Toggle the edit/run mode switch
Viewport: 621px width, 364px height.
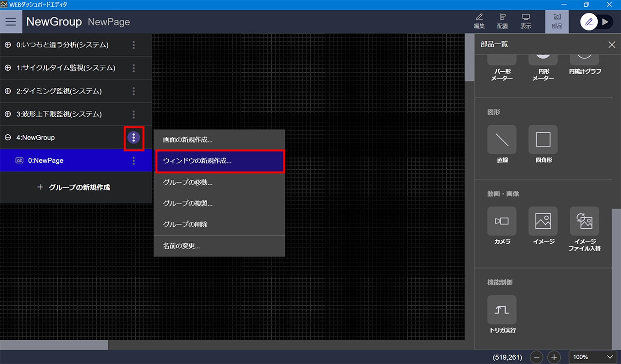[597, 22]
